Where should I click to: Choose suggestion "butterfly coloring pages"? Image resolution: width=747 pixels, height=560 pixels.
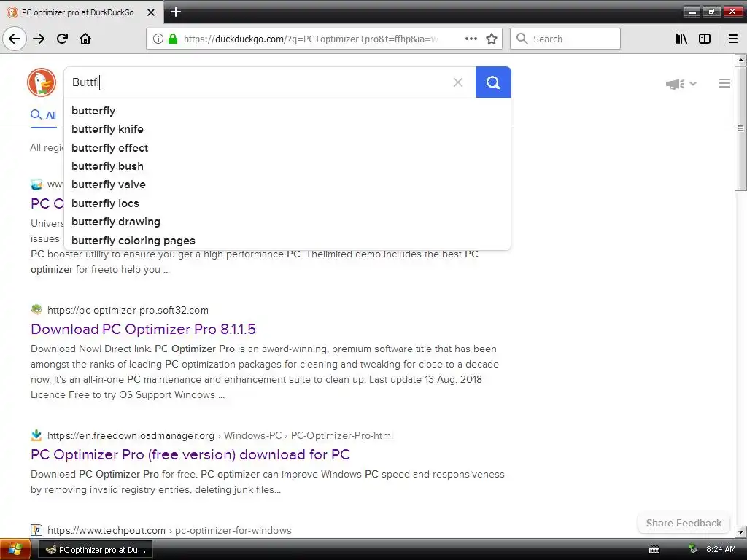coord(287,241)
